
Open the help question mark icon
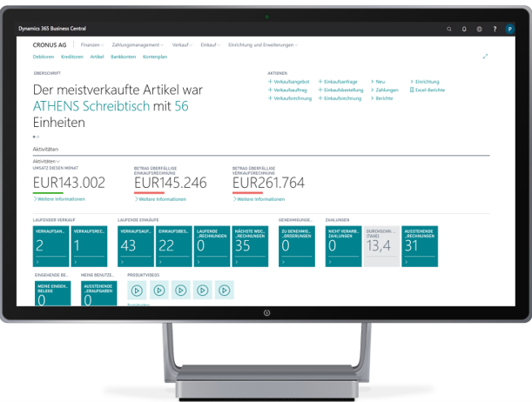point(495,30)
